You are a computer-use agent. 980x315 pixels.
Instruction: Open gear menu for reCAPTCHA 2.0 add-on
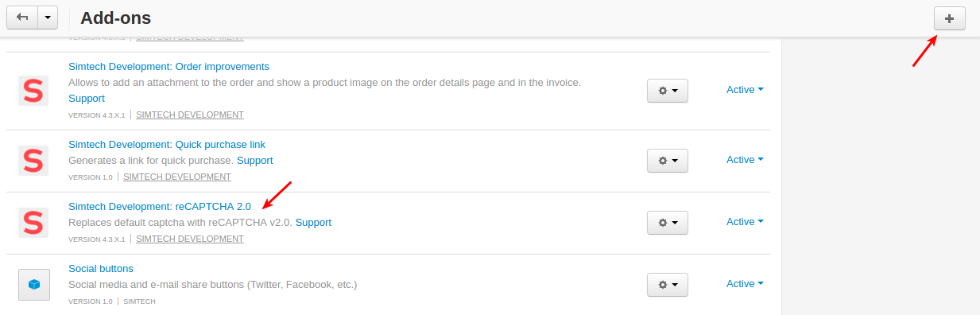[x=668, y=223]
